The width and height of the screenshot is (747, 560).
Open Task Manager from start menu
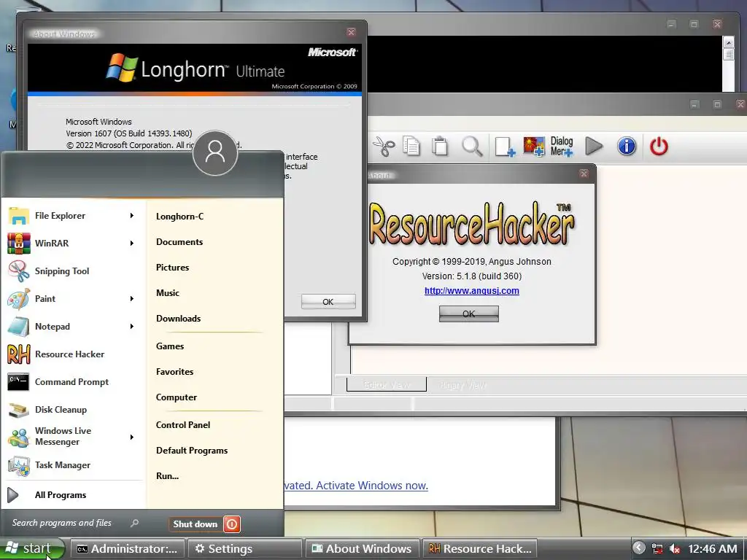[x=71, y=465]
